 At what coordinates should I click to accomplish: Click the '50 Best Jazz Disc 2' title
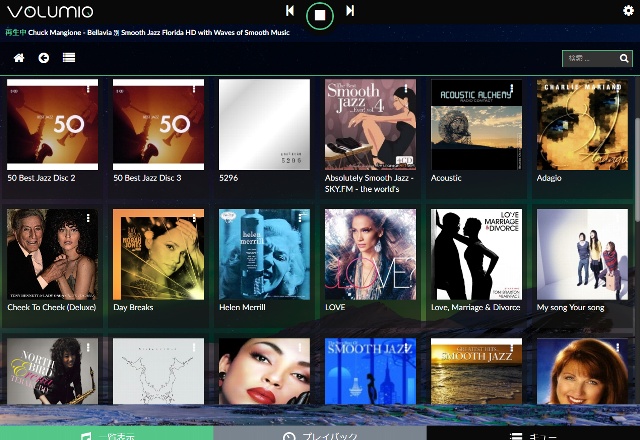(41, 178)
